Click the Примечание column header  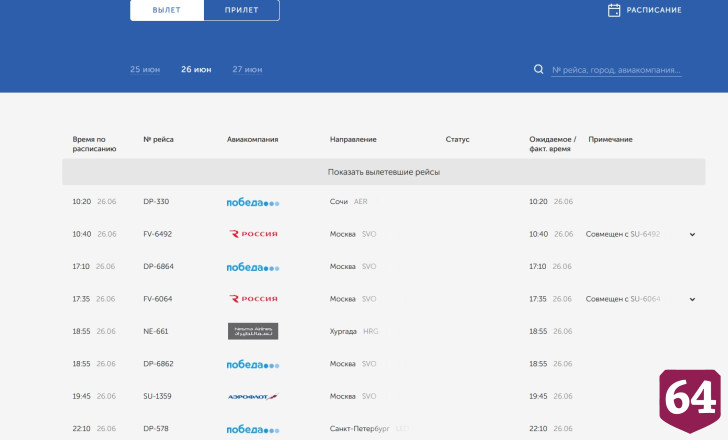(x=610, y=139)
